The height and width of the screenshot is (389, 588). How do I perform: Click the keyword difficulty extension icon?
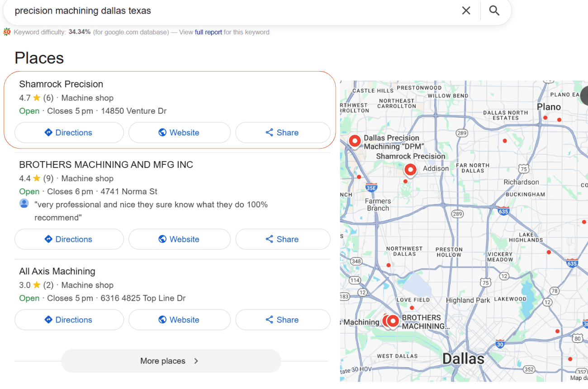click(7, 32)
